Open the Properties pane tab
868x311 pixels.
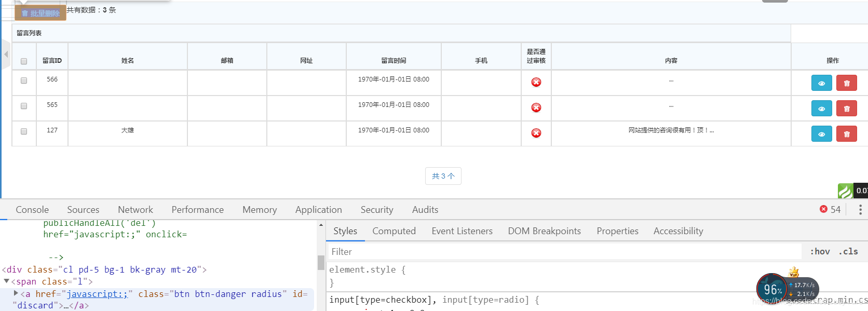click(618, 231)
